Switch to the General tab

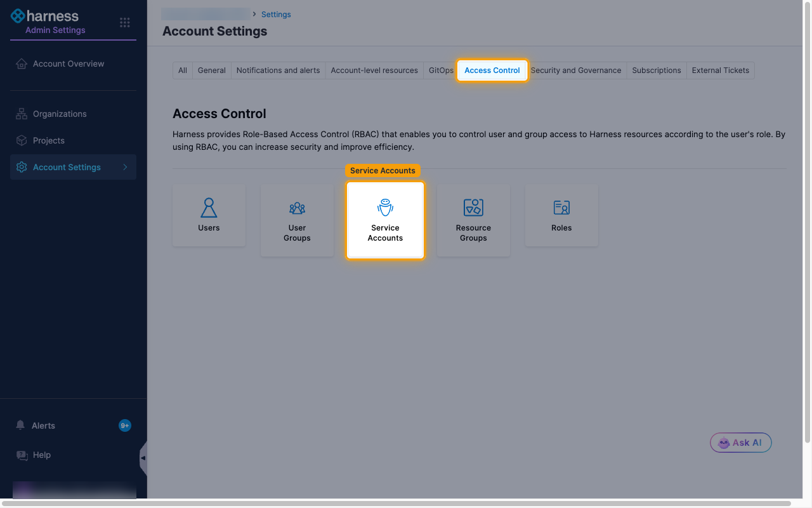click(x=212, y=70)
